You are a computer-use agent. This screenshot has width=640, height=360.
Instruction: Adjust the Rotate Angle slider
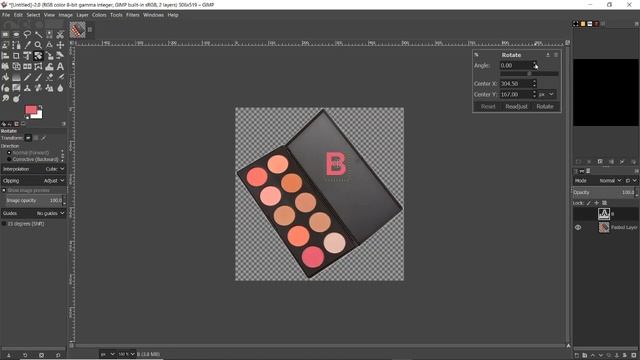(529, 74)
